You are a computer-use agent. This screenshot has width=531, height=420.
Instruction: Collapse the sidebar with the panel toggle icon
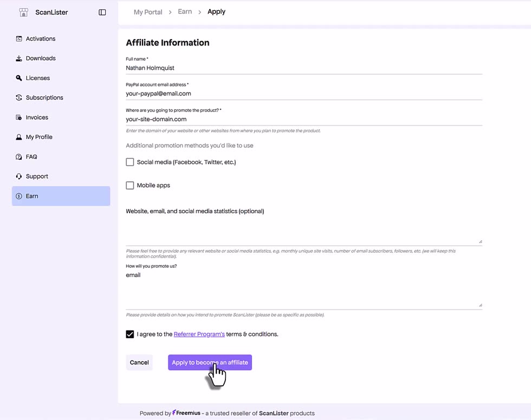point(102,12)
